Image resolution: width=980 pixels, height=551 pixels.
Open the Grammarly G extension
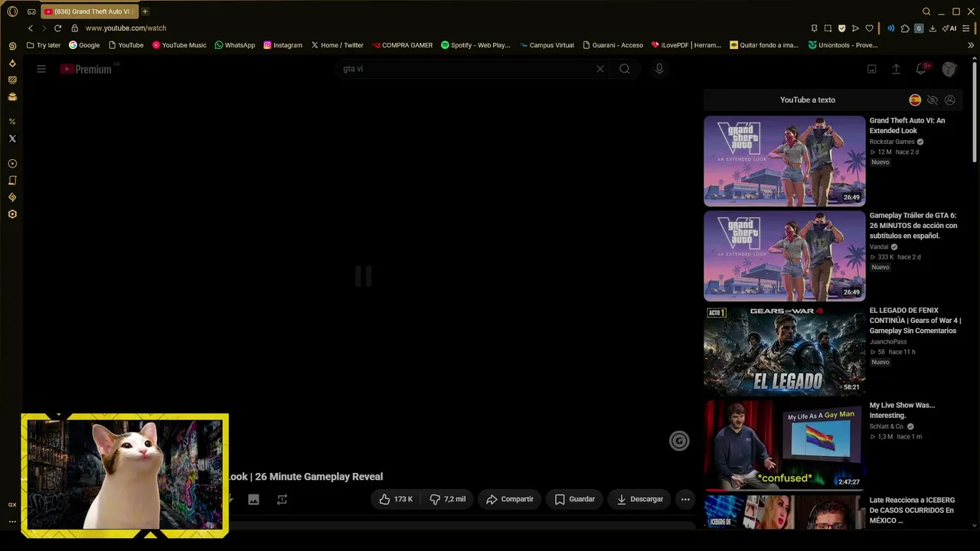coord(919,28)
